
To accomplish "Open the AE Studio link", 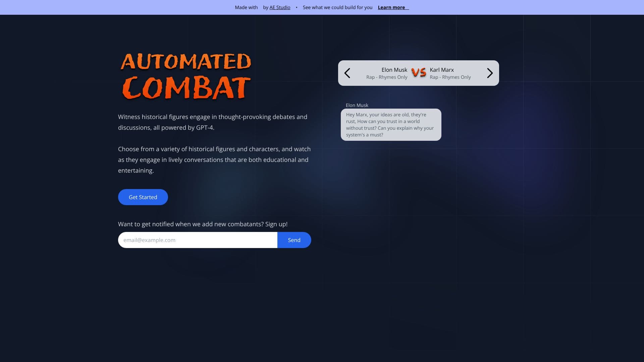I will coord(280,7).
